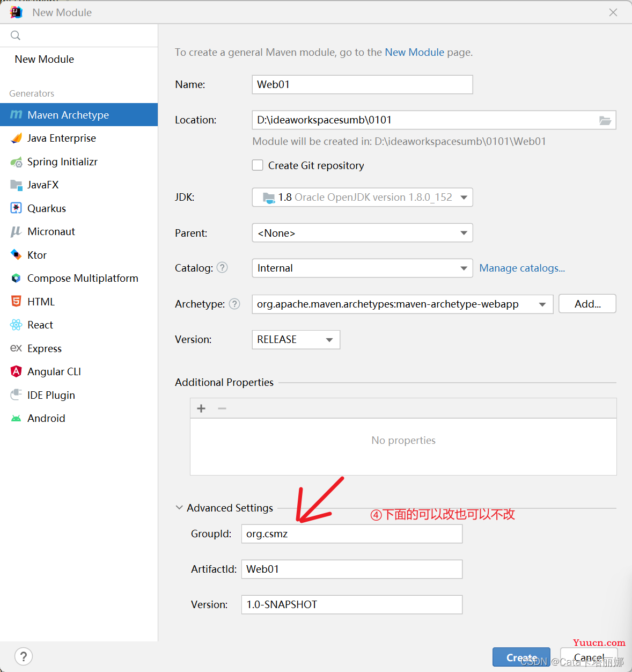632x672 pixels.
Task: Click the Micronaut mu icon
Action: point(16,231)
